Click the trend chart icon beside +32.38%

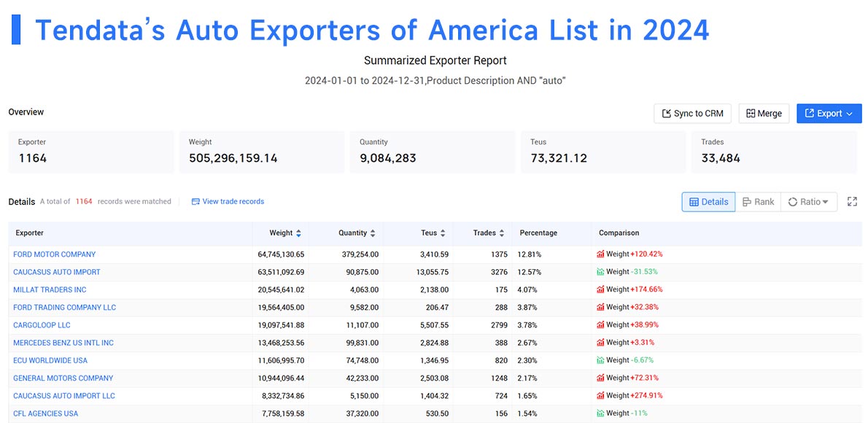pos(600,307)
